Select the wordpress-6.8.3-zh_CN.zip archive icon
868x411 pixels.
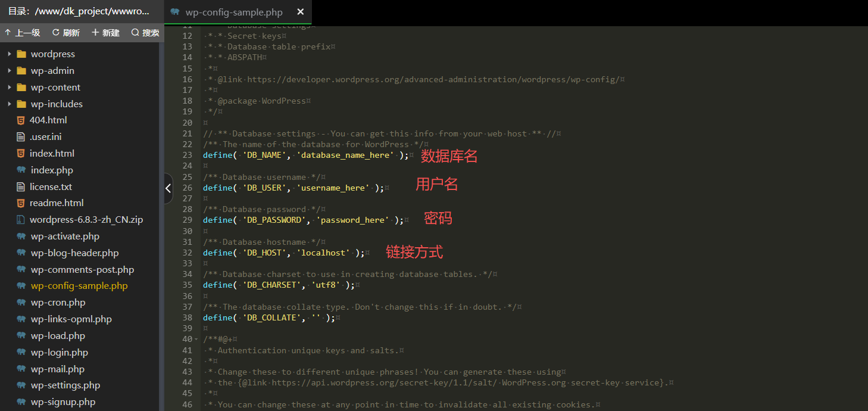(x=21, y=220)
